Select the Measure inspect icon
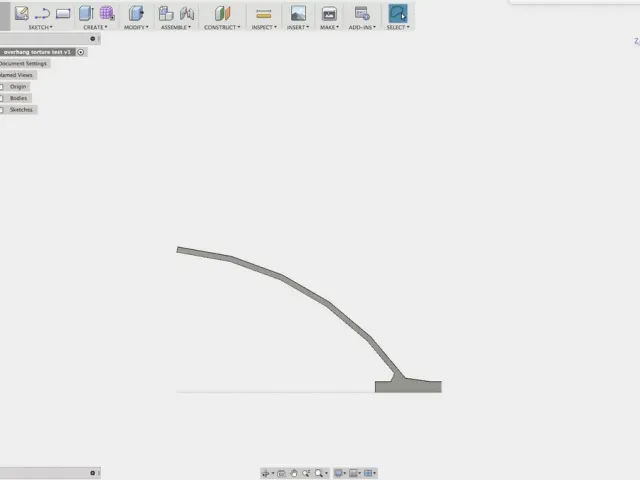This screenshot has height=480, width=640. (264, 15)
